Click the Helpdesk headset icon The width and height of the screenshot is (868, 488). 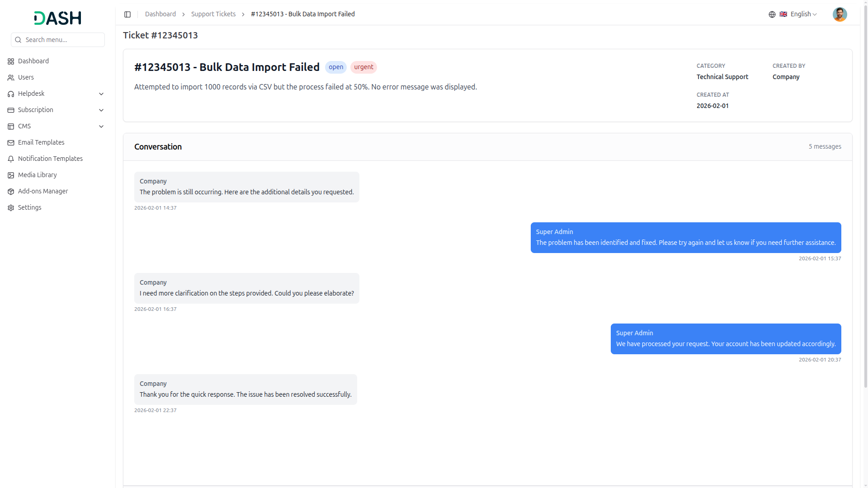[x=11, y=94]
